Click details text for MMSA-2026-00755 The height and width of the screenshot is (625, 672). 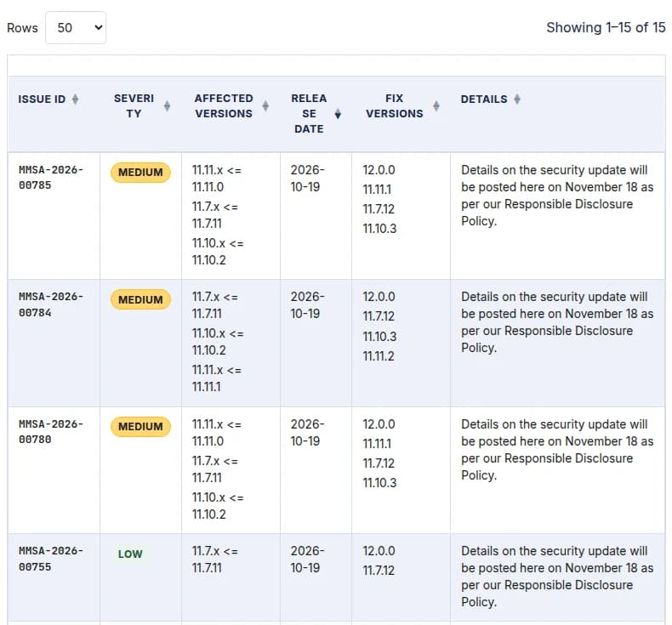pyautogui.click(x=557, y=577)
